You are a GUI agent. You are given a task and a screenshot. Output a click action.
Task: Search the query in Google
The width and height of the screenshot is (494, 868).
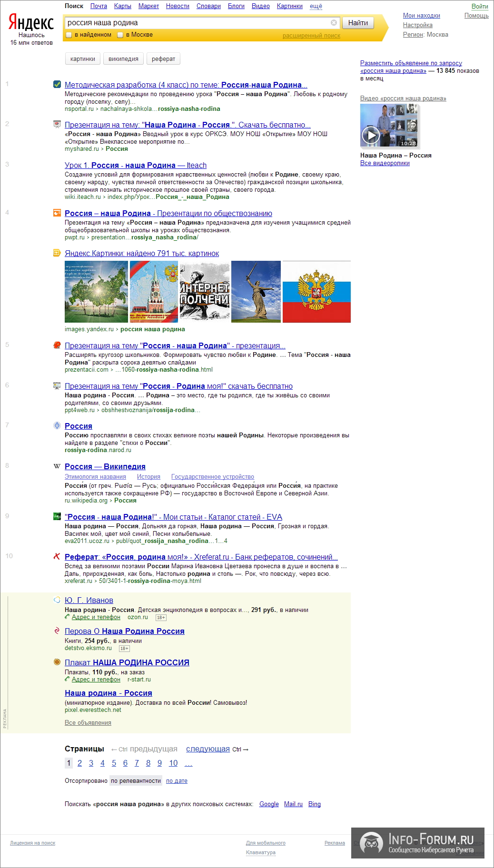269,804
